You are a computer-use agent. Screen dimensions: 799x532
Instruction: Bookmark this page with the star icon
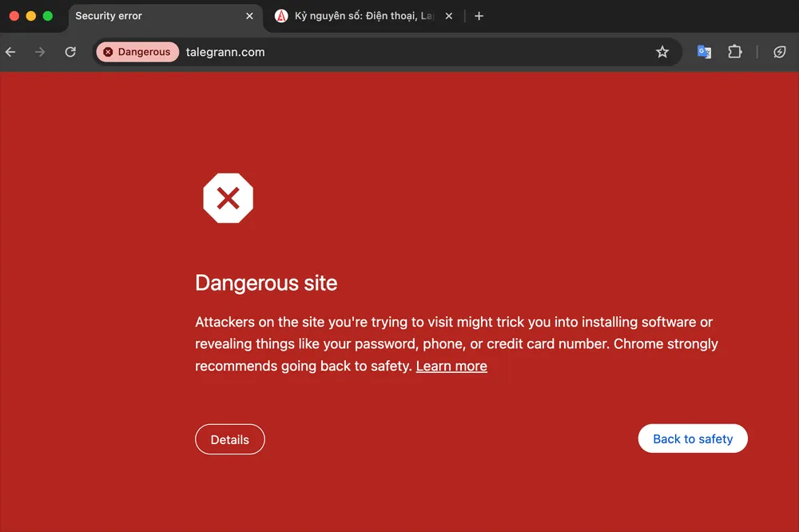pos(662,51)
